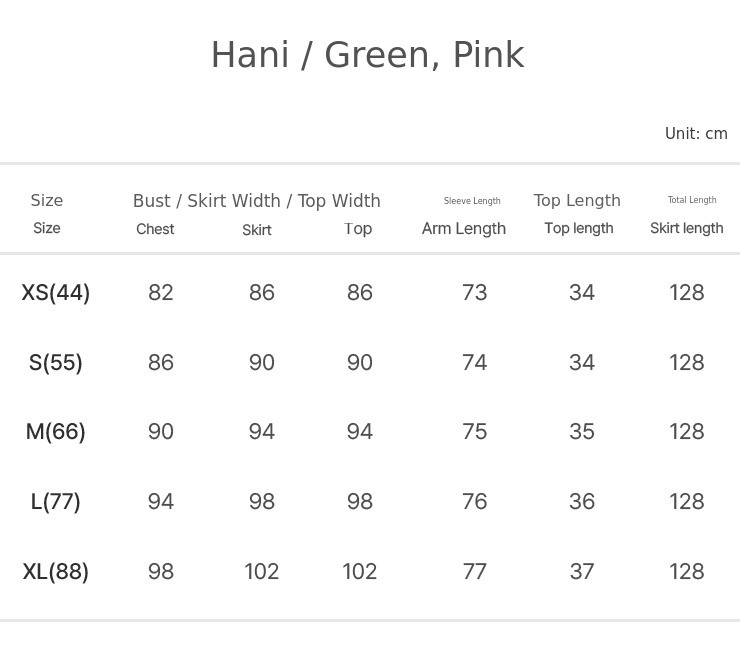
Task: Select the M(66) size label
Action: point(56,432)
